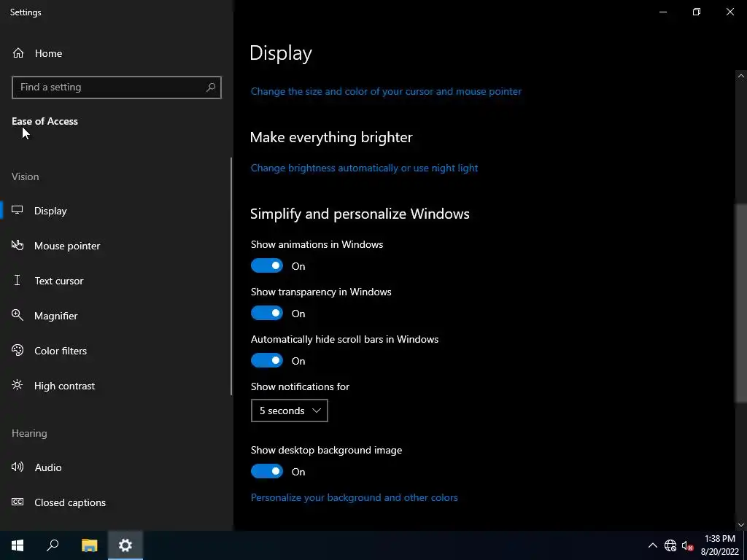This screenshot has height=560, width=747.
Task: Click Settings gear in taskbar
Action: (125, 545)
